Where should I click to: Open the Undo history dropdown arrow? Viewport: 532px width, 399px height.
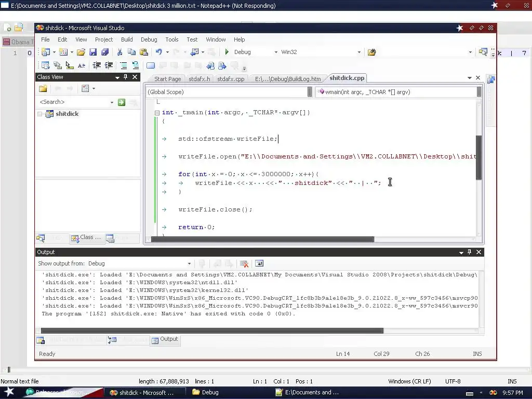point(167,52)
